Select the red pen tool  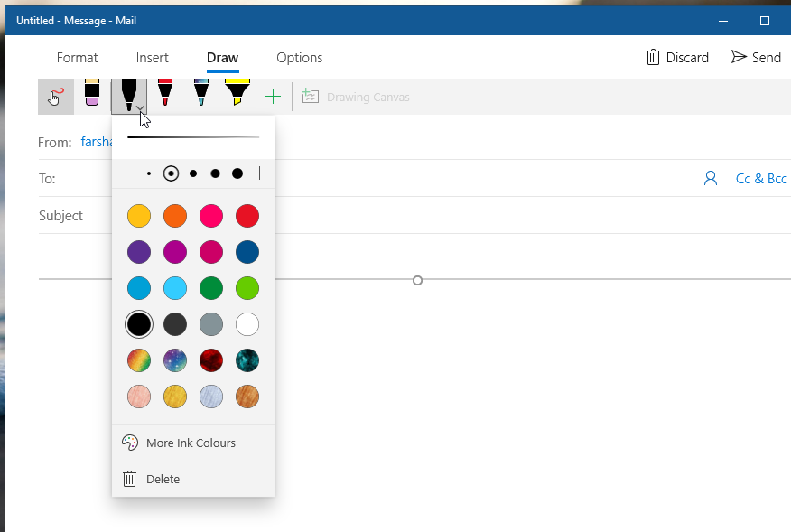pos(165,93)
